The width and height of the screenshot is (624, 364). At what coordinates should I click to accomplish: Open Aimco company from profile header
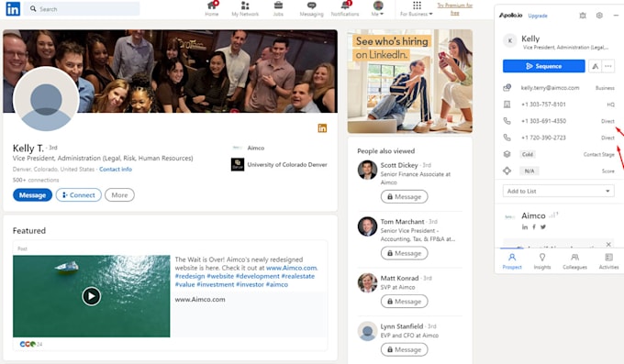pos(249,148)
